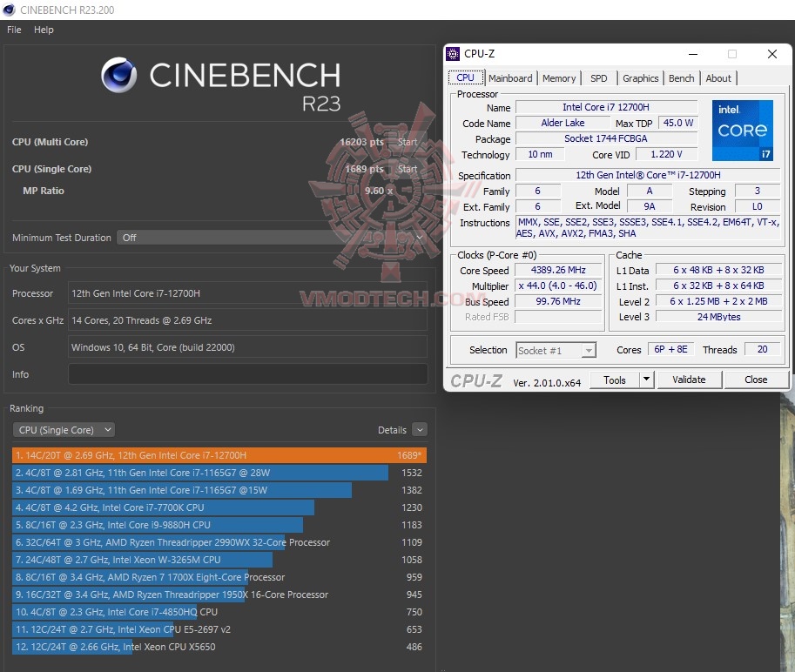Select ranking row 1 for Core i7-12700H
The width and height of the screenshot is (795, 672).
click(x=219, y=455)
